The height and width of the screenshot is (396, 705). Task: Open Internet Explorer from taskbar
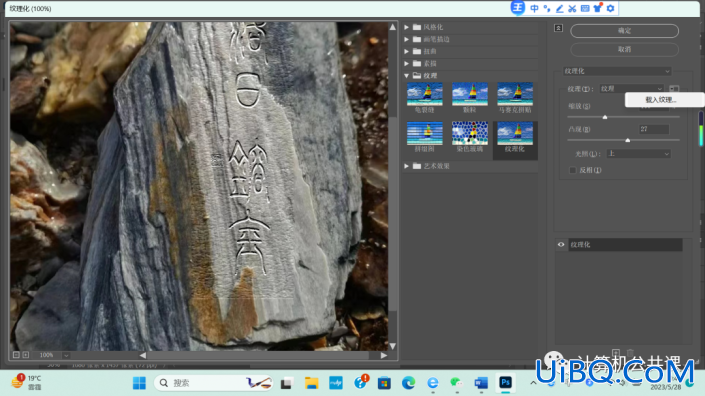(433, 383)
